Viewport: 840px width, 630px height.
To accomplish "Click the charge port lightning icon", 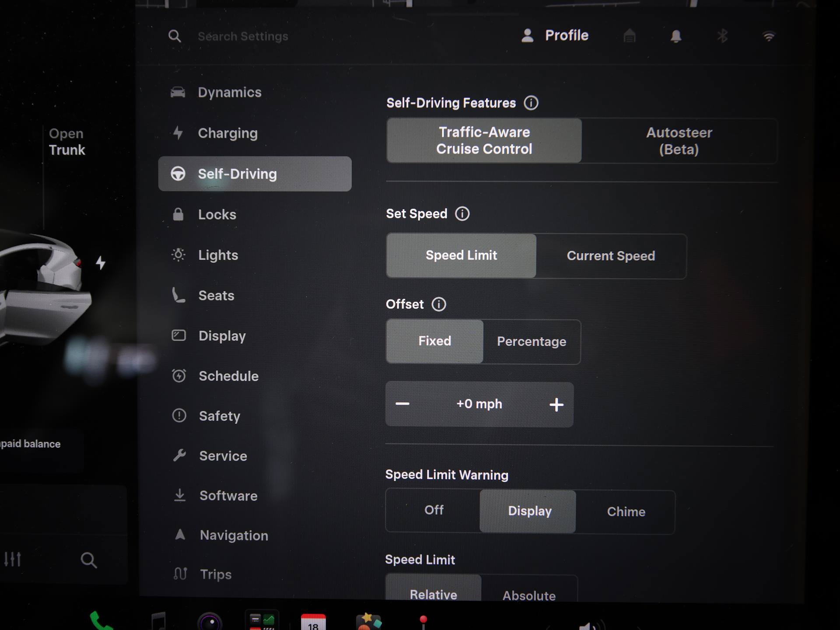I will (x=101, y=263).
